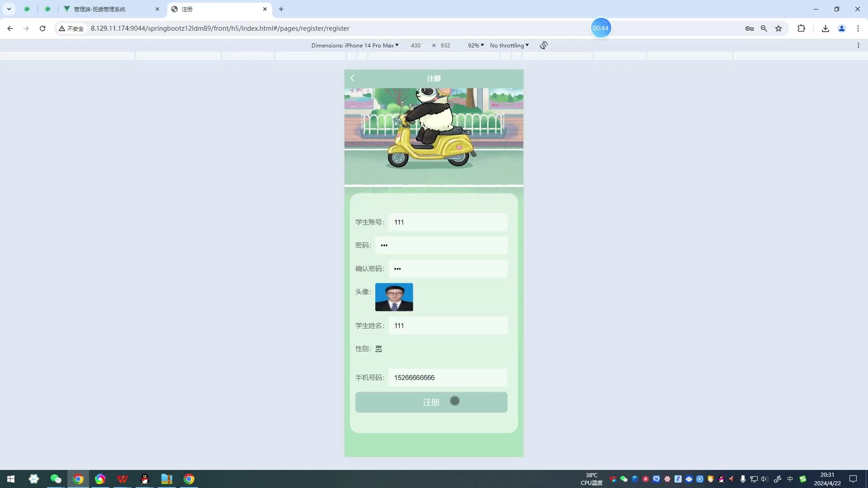Image resolution: width=868 pixels, height=488 pixels.
Task: Reload the current page
Action: pos(42,28)
